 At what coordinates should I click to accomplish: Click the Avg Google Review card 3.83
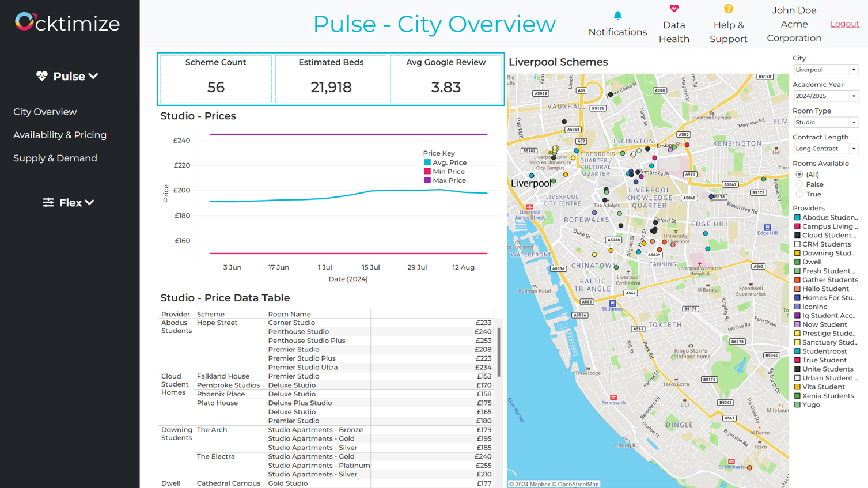pyautogui.click(x=446, y=79)
